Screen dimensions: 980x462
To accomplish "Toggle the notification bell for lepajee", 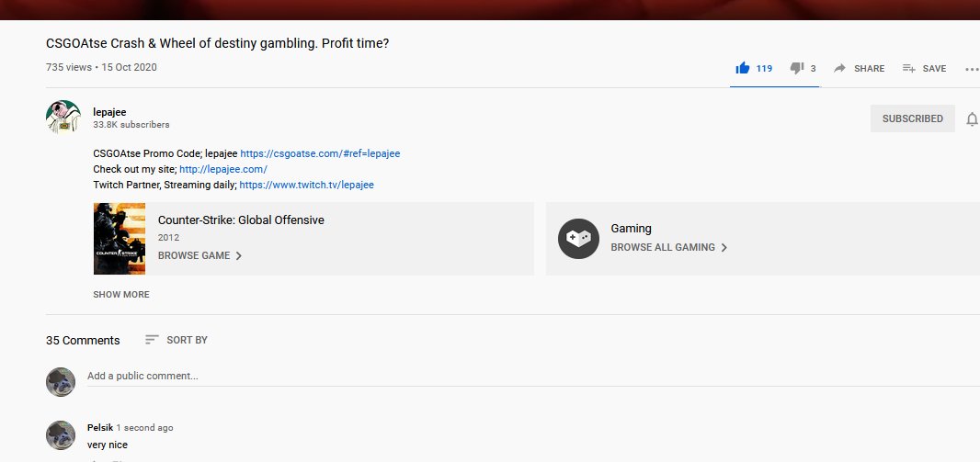I will (972, 118).
